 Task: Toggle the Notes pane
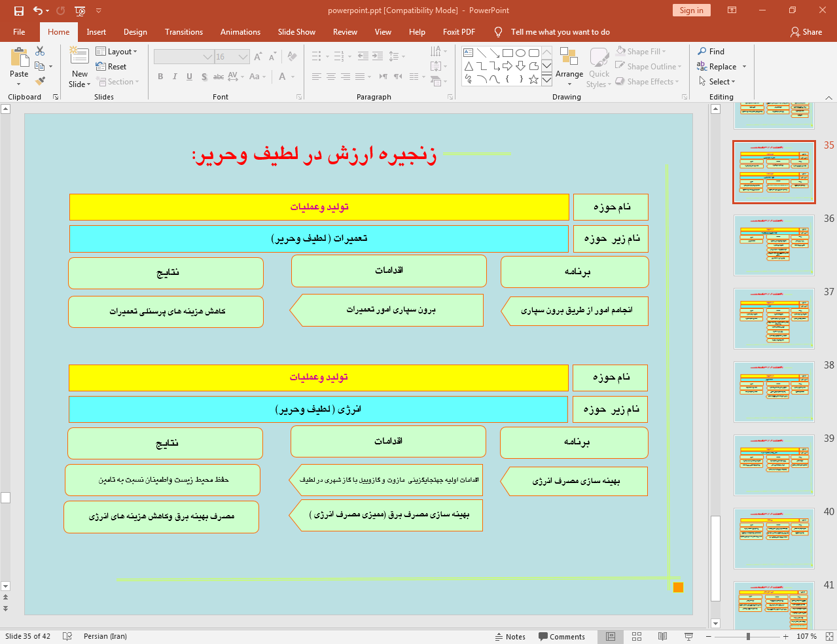510,636
